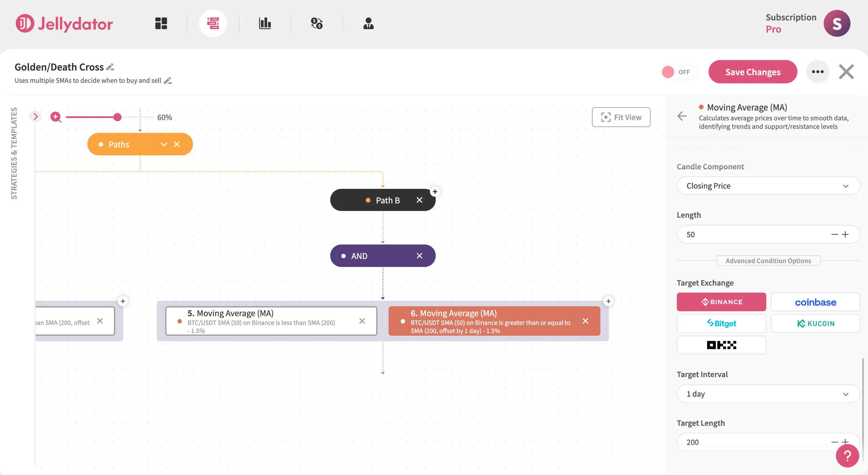The image size is (868, 475).
Task: Click the Subscription Pro label
Action: click(791, 23)
